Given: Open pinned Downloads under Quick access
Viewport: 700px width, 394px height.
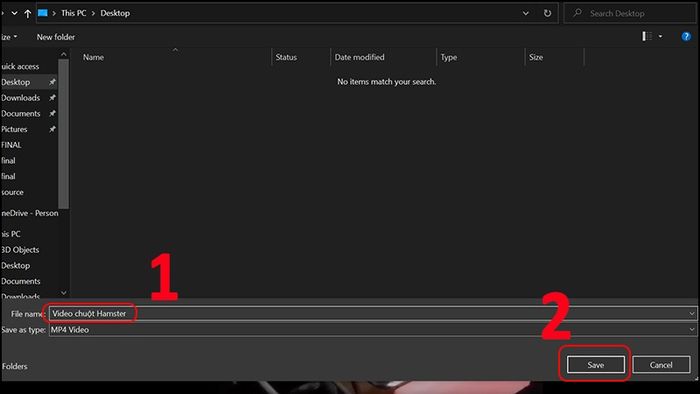Looking at the screenshot, I should 21,98.
